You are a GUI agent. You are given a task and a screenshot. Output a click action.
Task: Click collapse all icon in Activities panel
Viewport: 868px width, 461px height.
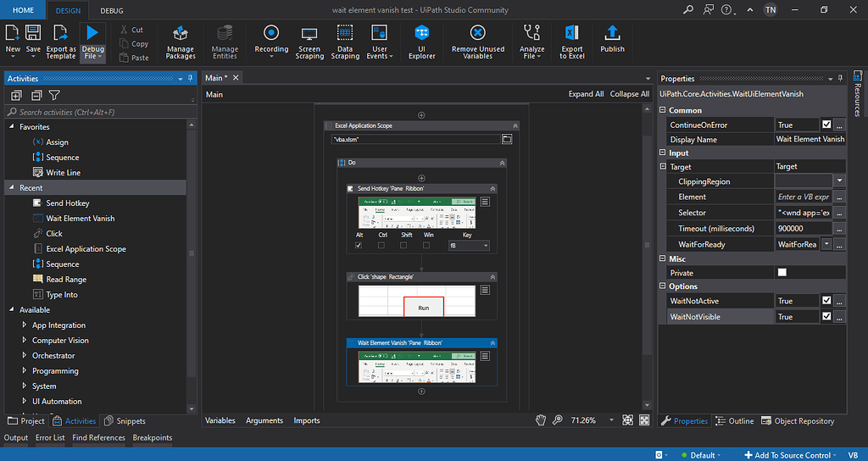point(36,95)
